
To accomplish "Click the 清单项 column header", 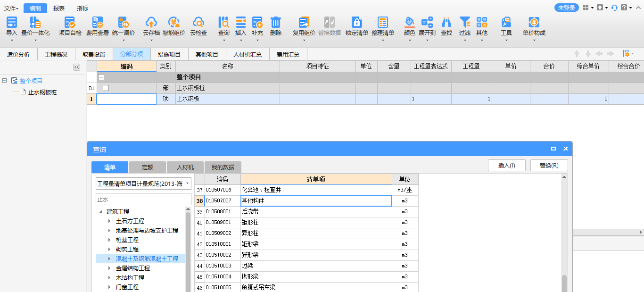I will point(316,179).
